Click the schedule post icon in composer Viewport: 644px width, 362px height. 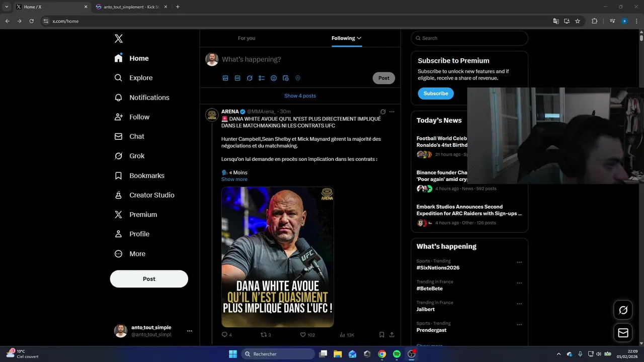tap(286, 78)
